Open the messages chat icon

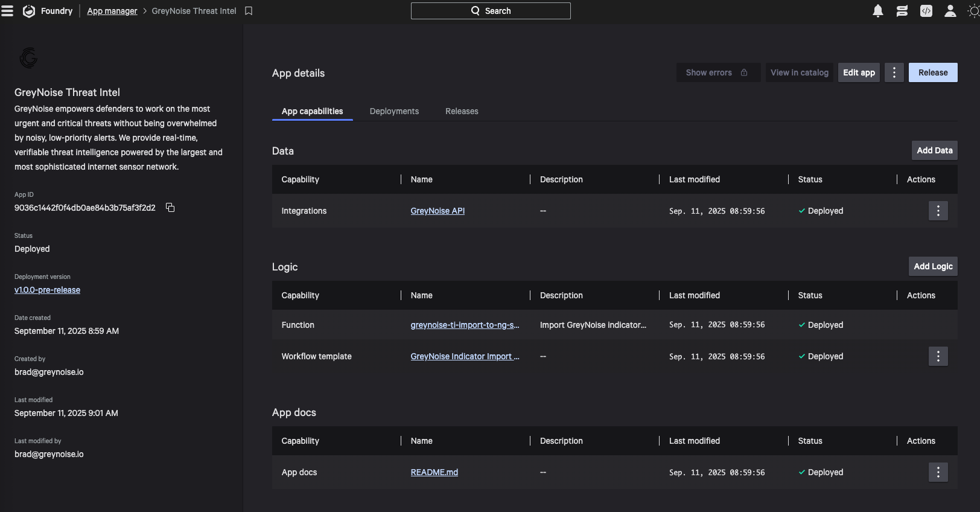[x=902, y=11]
